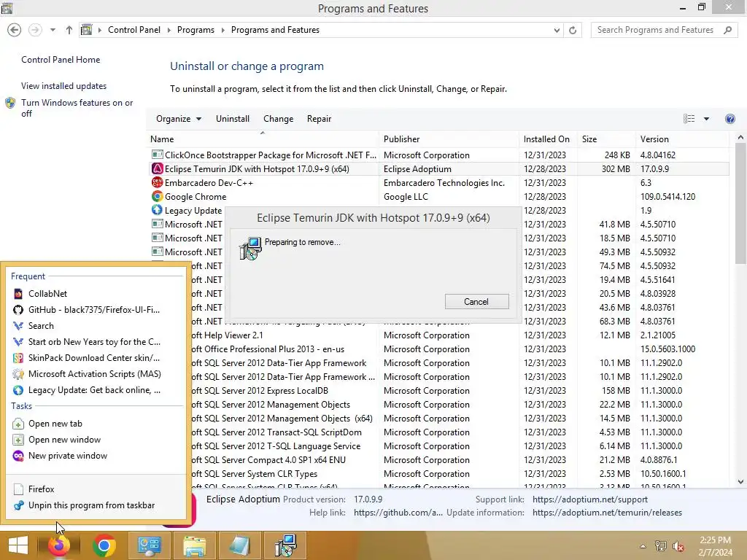Open SkinPack Download Center jump list entry

pyautogui.click(x=96, y=357)
